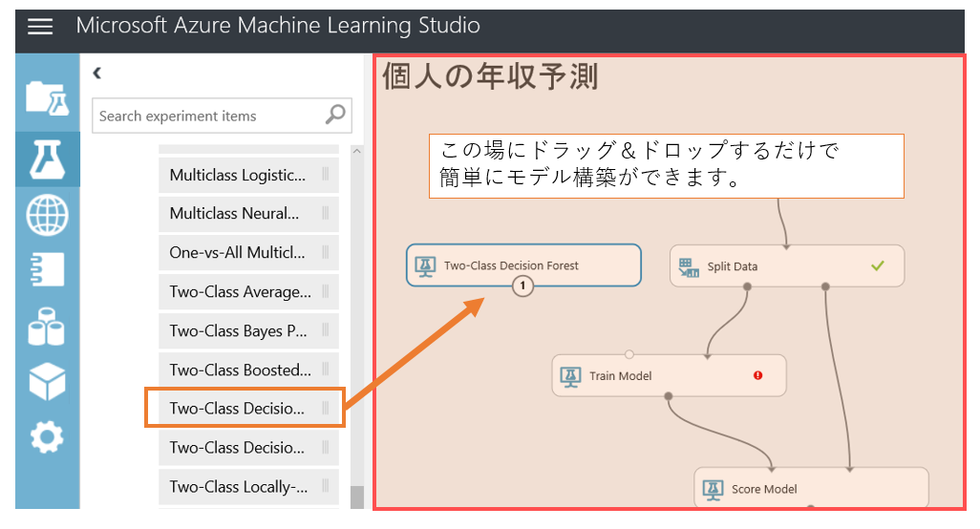Click the Split Data node icon
The width and height of the screenshot is (980, 529).
point(689,267)
